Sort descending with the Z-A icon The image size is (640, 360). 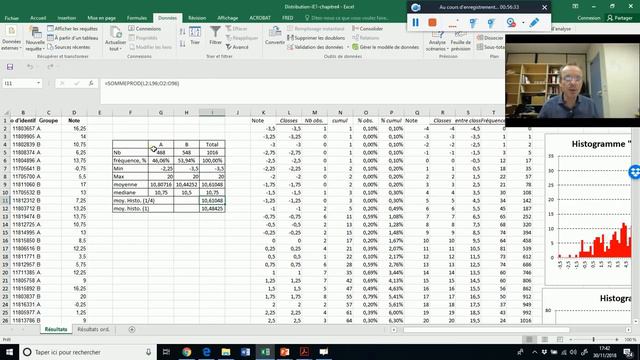click(182, 43)
